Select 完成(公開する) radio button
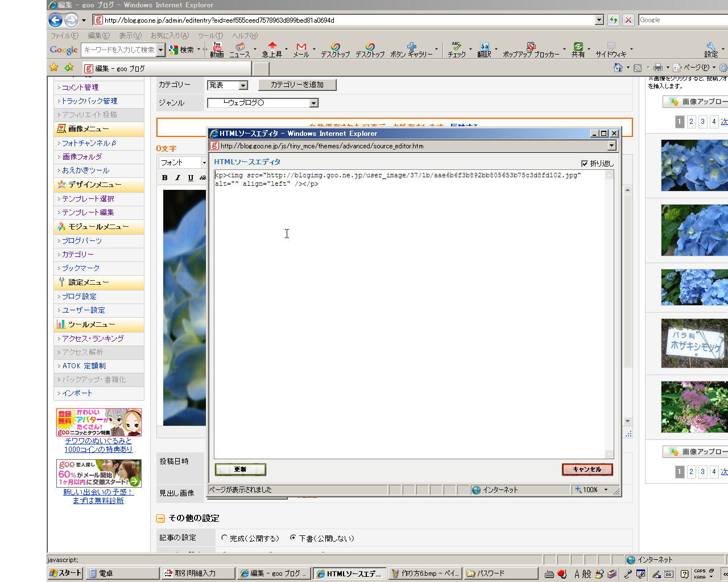 coord(225,538)
